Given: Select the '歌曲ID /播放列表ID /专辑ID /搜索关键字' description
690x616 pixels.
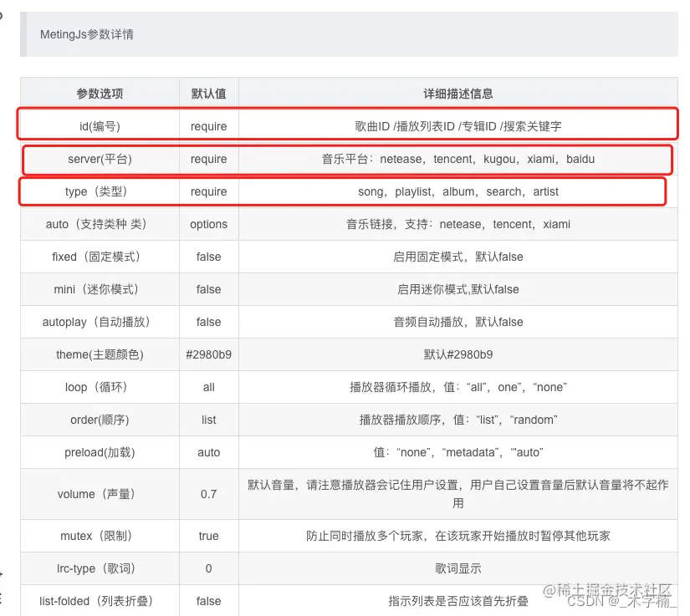Looking at the screenshot, I should point(458,127).
